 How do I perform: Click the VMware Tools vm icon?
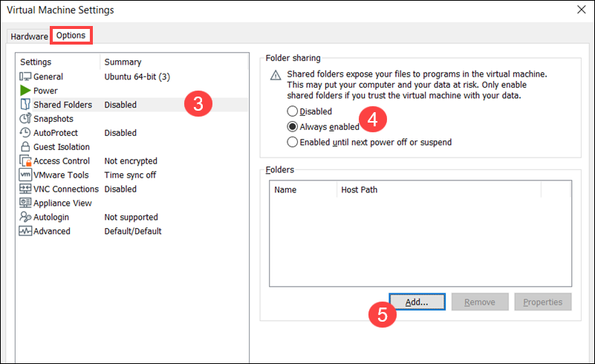click(x=25, y=175)
